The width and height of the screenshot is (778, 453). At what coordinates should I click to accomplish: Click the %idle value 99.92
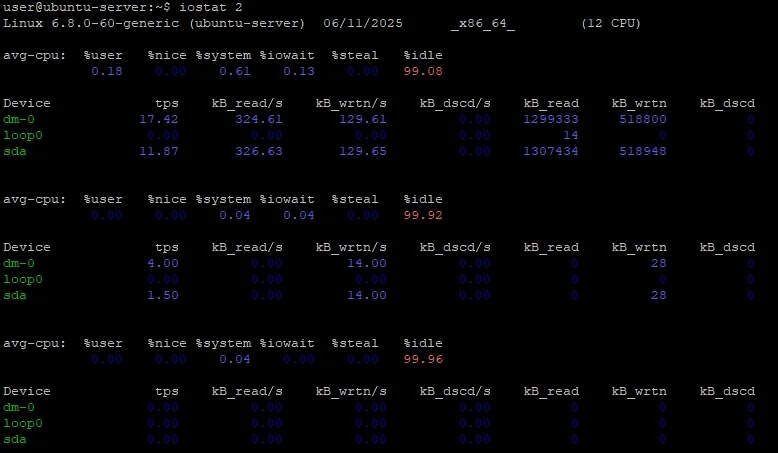click(423, 215)
